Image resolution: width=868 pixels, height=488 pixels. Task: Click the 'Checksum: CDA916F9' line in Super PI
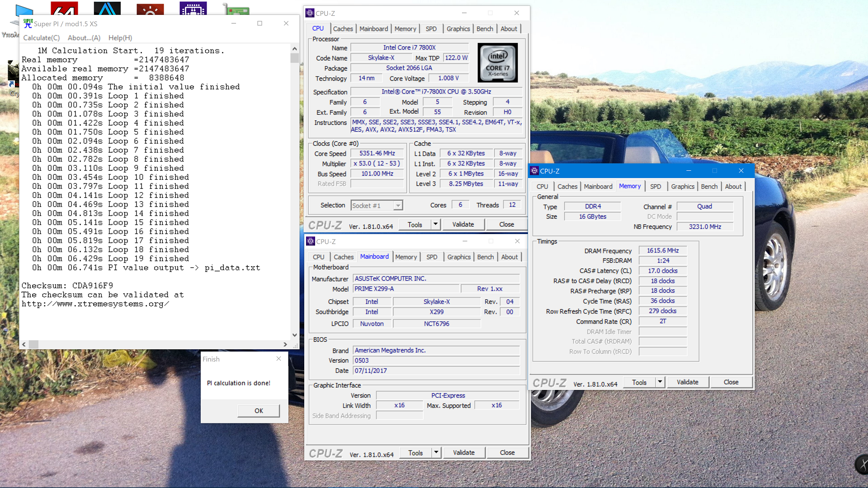[x=67, y=286]
